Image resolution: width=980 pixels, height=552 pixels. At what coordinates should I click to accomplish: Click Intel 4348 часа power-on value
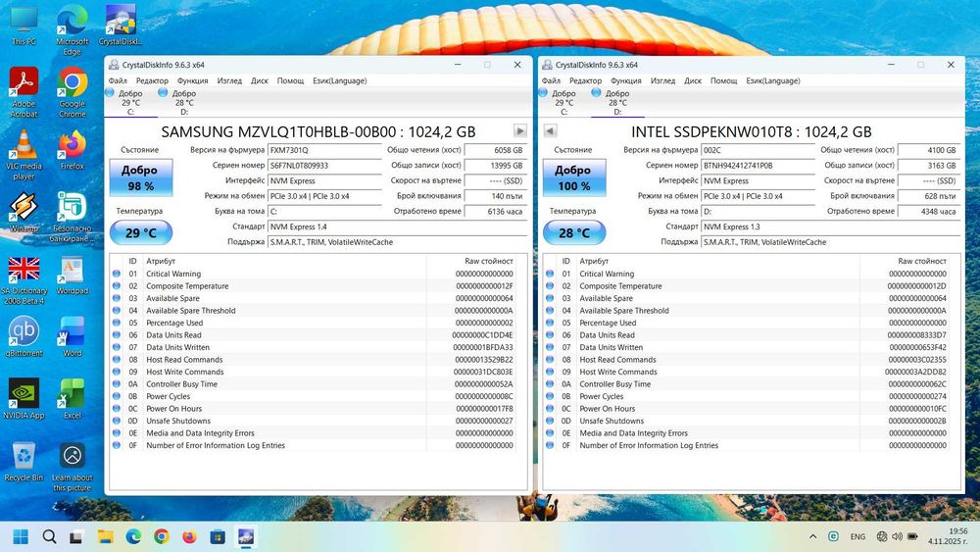tap(929, 212)
